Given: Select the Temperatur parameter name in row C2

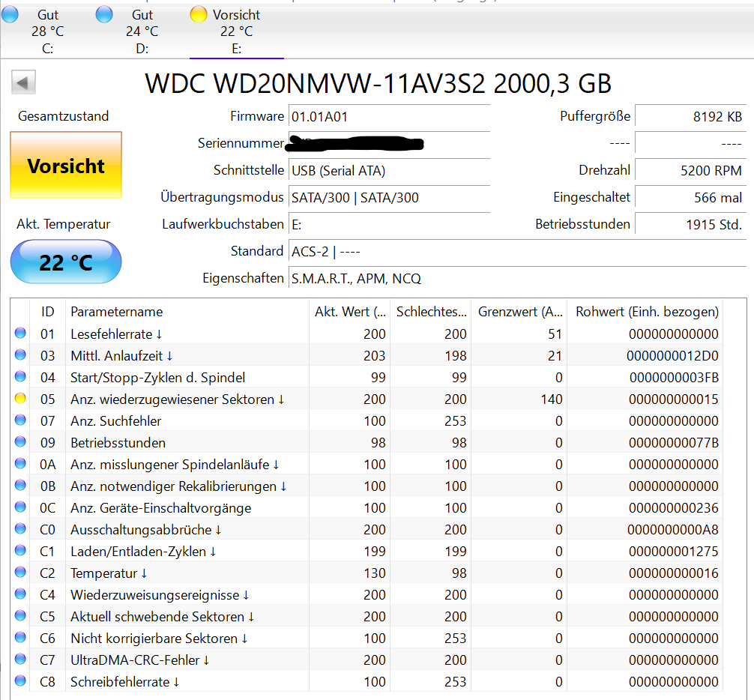Looking at the screenshot, I should (x=109, y=573).
